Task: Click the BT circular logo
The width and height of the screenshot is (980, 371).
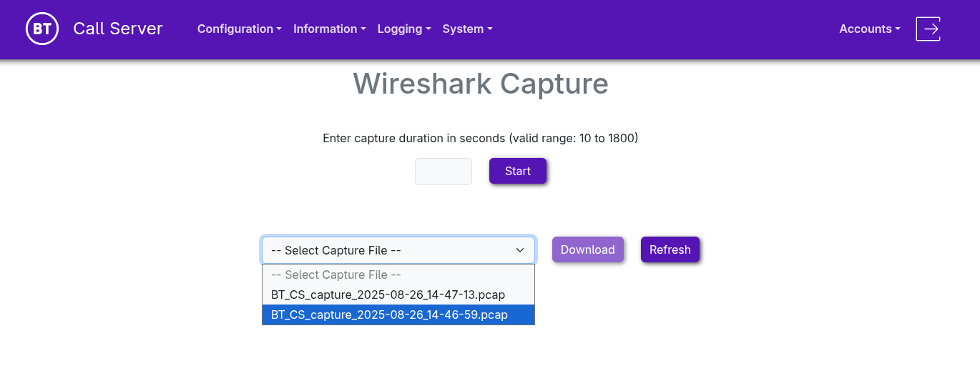Action: click(42, 29)
